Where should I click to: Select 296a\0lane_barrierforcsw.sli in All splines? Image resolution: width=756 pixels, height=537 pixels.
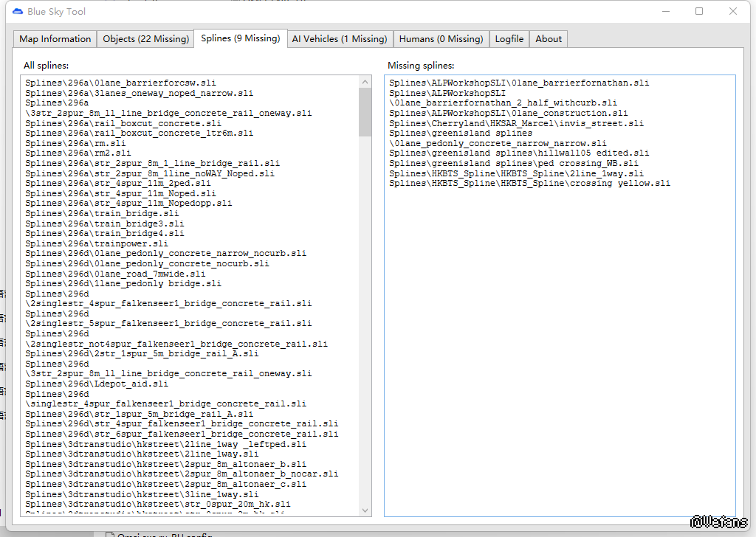120,83
